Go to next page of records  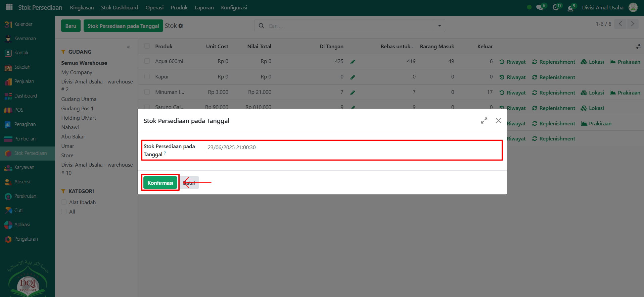[633, 24]
